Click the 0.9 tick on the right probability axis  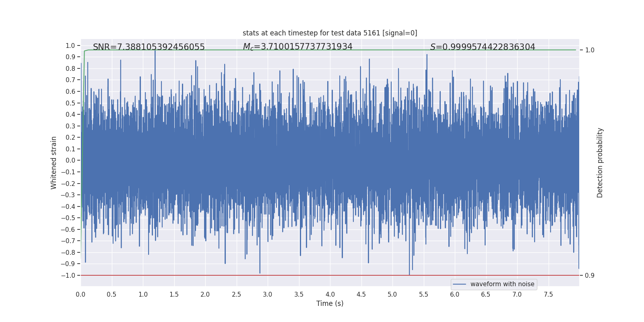pos(589,276)
